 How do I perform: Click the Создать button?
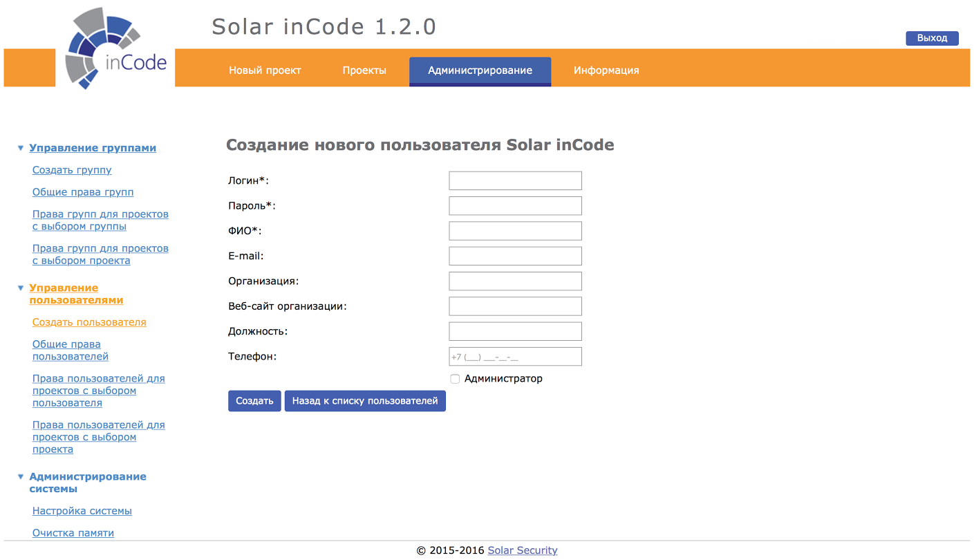click(254, 401)
